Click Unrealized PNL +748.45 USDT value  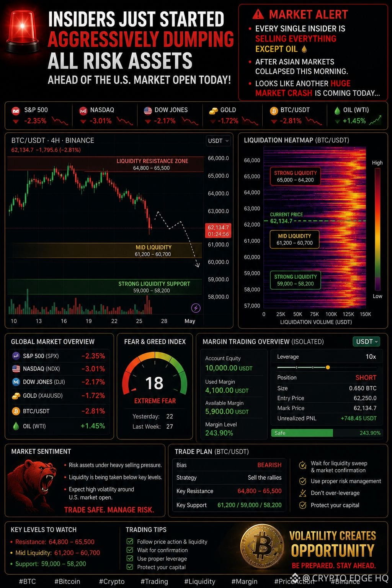[x=359, y=418]
